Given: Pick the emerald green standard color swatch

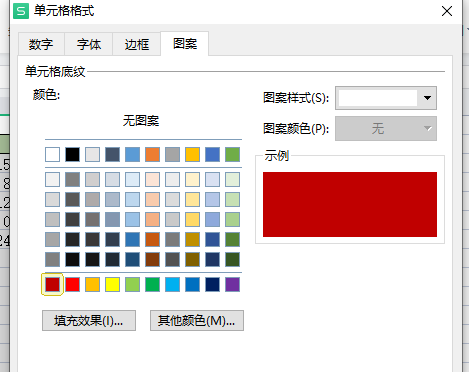Looking at the screenshot, I should click(152, 285).
